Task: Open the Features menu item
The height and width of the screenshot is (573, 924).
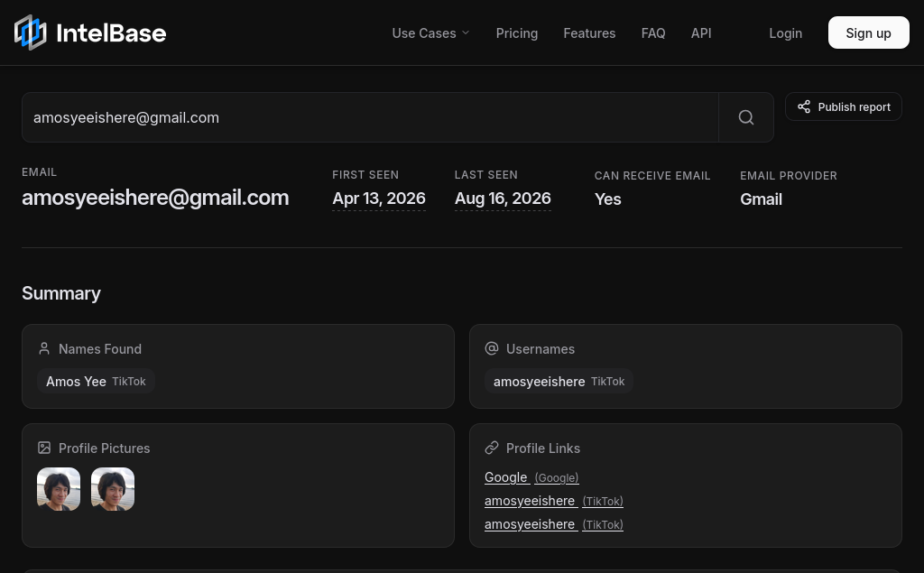Action: pyautogui.click(x=589, y=33)
